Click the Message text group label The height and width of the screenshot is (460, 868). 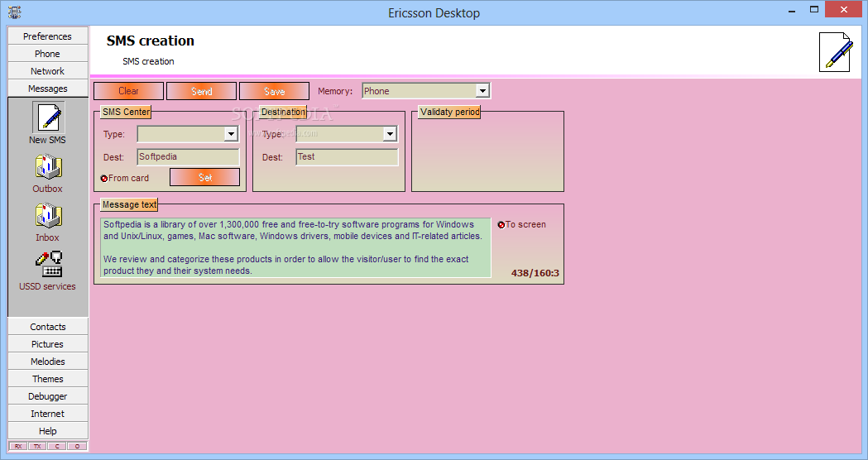(130, 205)
